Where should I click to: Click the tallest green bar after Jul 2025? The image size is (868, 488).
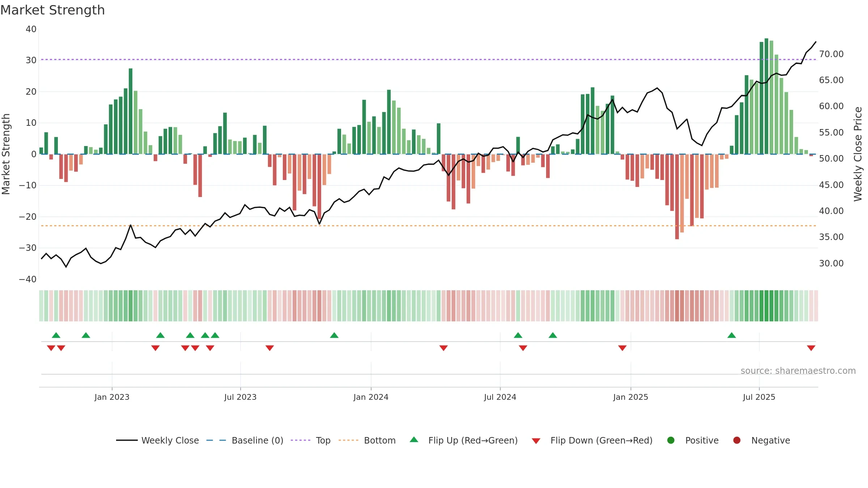coord(766,96)
